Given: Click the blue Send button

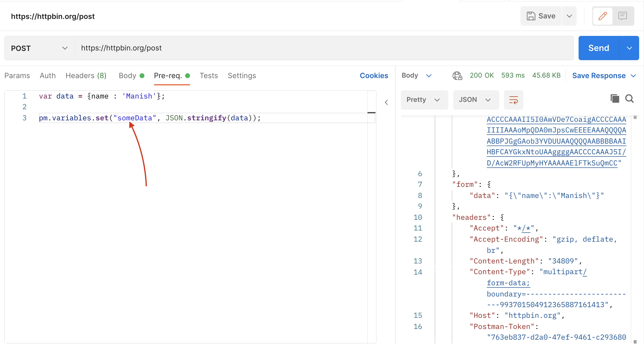Looking at the screenshot, I should 598,48.
